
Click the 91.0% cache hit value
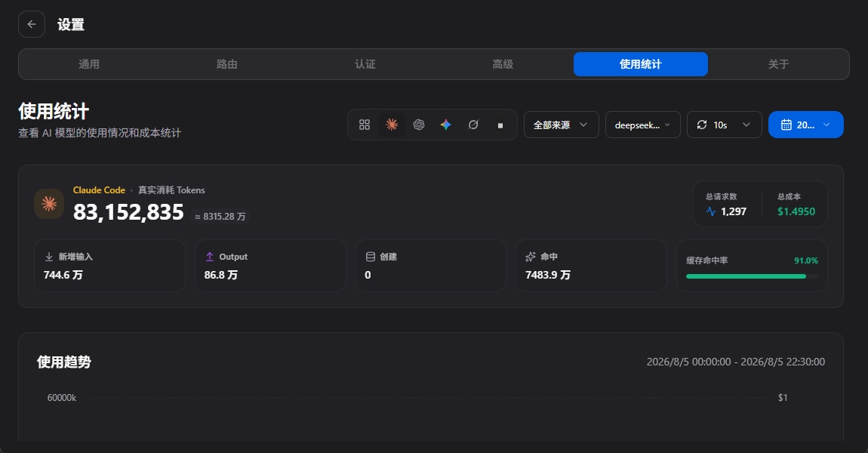[x=806, y=260]
